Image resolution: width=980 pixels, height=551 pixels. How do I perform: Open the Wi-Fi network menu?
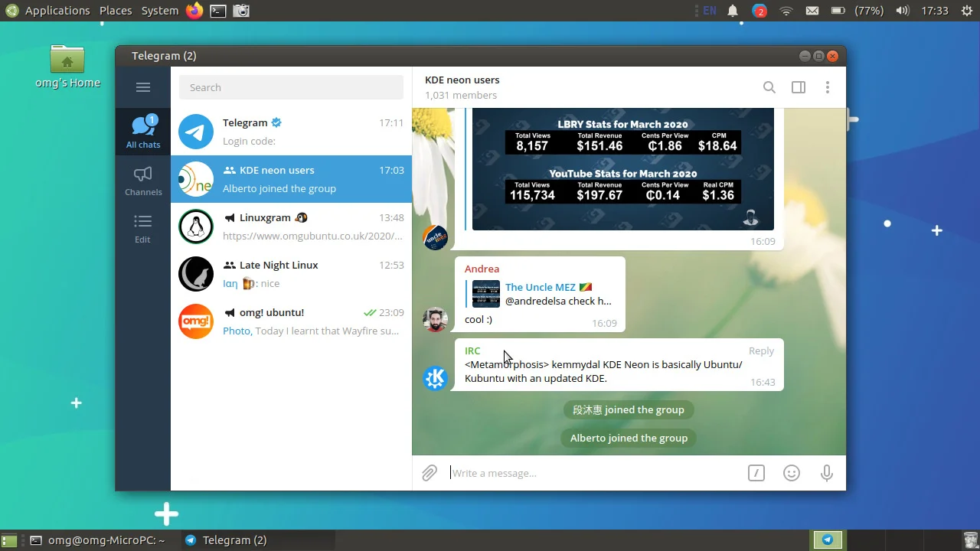pyautogui.click(x=786, y=11)
